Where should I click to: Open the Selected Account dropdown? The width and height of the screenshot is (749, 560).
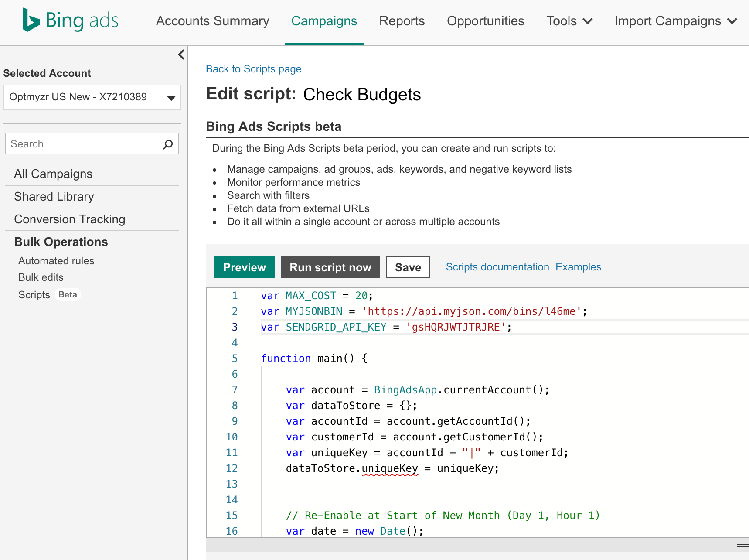(x=92, y=97)
